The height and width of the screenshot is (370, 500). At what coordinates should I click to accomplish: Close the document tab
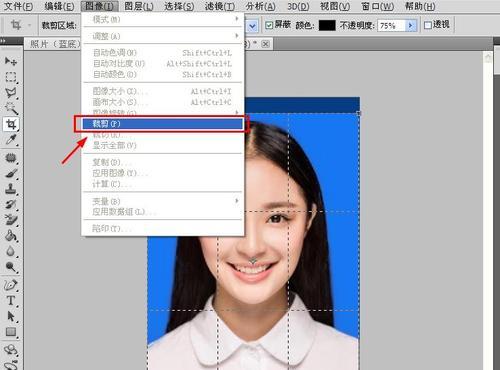pyautogui.click(x=265, y=44)
